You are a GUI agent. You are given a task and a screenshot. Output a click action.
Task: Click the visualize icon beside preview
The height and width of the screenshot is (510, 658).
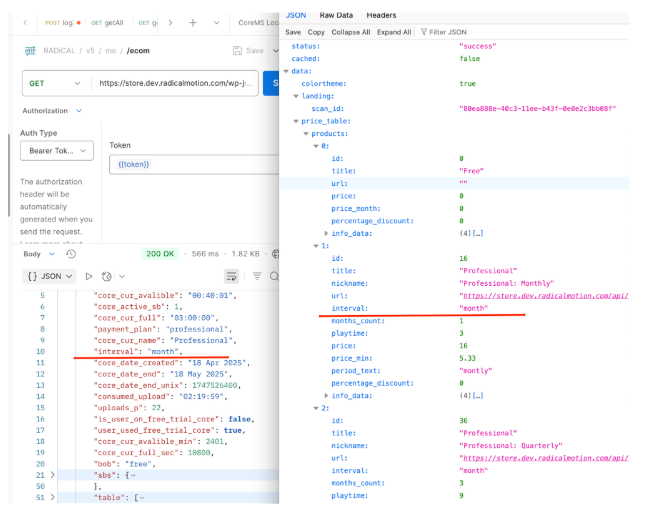(x=107, y=276)
